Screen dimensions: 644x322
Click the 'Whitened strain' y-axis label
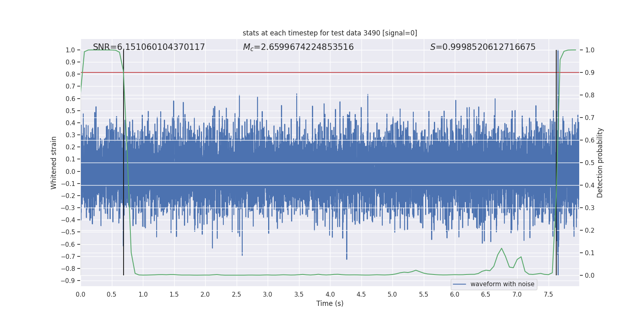pyautogui.click(x=54, y=163)
